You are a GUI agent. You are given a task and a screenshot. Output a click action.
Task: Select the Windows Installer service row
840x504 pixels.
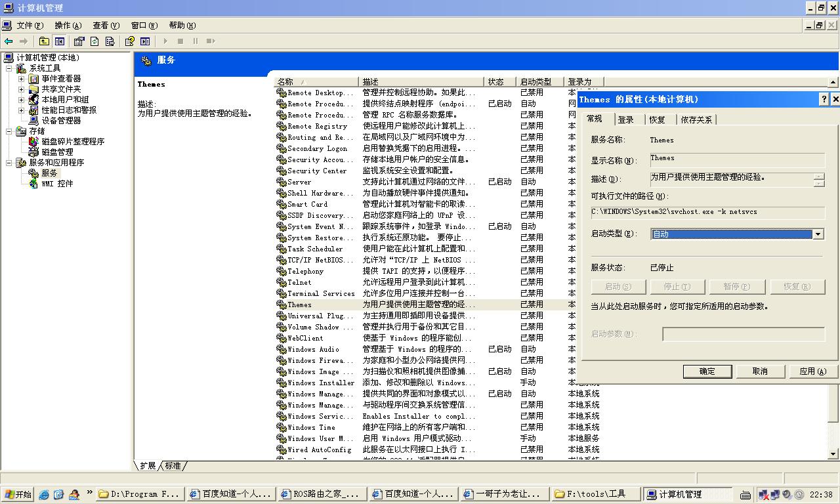(x=437, y=383)
